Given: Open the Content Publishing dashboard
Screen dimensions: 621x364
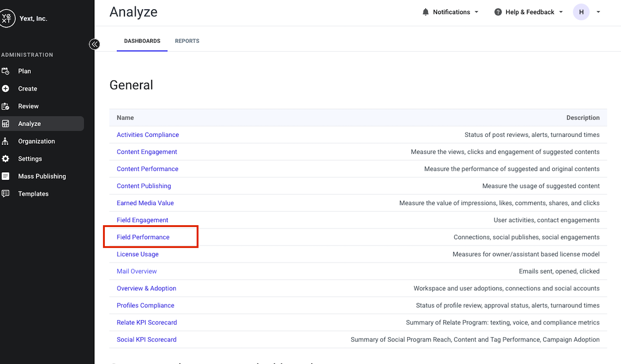Looking at the screenshot, I should coord(144,186).
